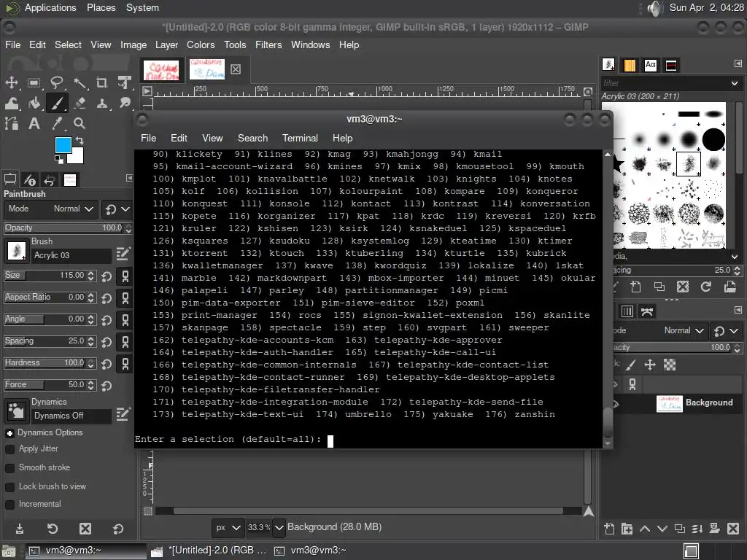
Task: Select the Zoom magnifier tool
Action: [80, 124]
